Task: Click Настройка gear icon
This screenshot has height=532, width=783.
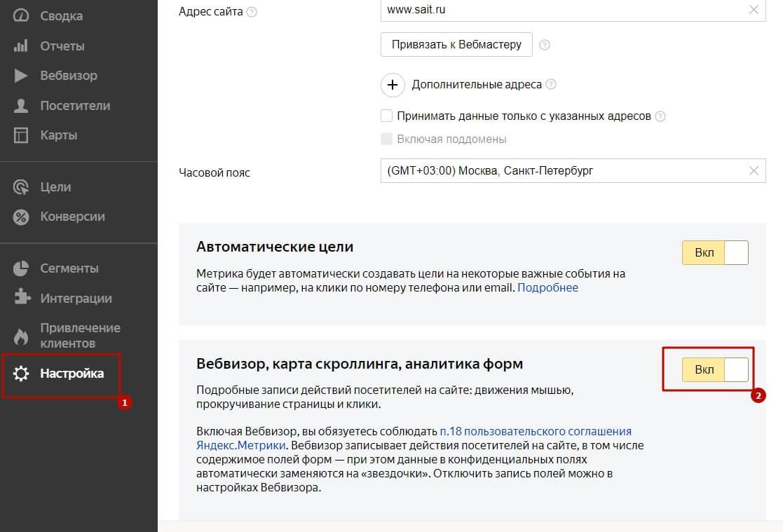Action: coord(21,374)
